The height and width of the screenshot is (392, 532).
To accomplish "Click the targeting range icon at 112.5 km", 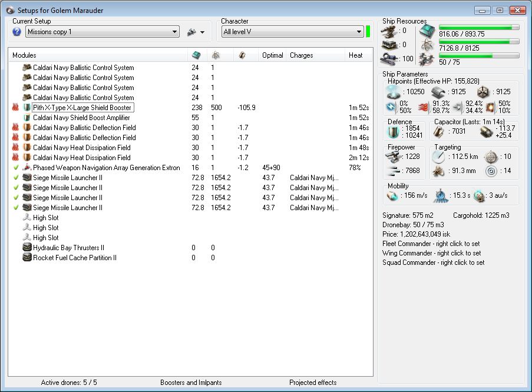I will 438,157.
